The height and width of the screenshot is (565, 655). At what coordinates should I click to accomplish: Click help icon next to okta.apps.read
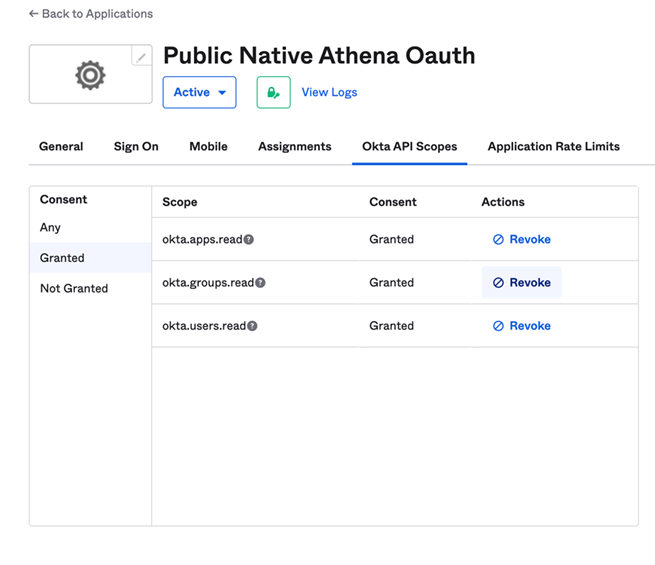pos(249,240)
